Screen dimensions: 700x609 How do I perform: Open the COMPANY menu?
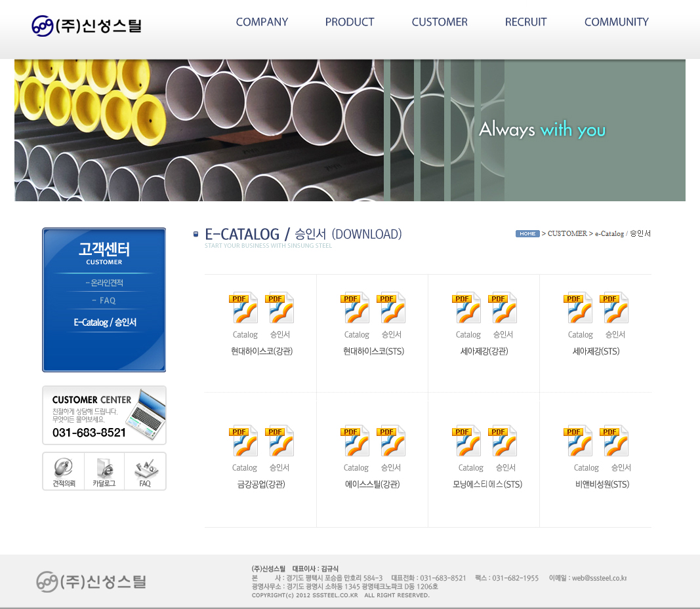(262, 22)
